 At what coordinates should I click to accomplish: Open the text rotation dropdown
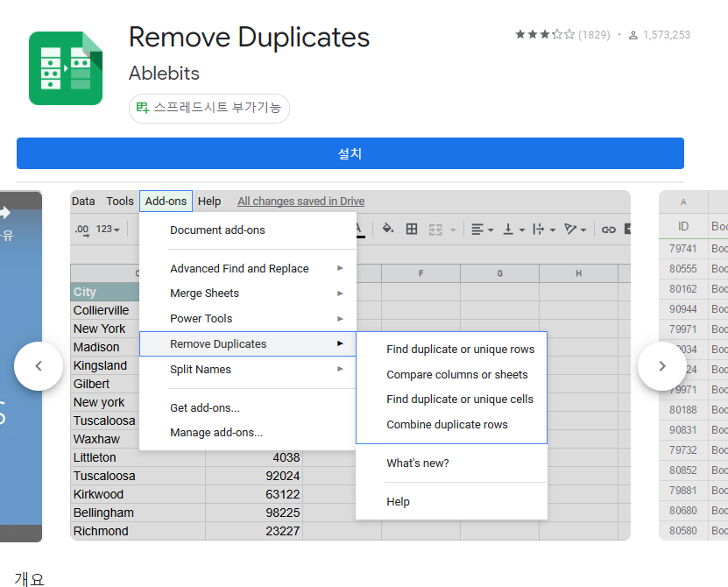tap(576, 230)
